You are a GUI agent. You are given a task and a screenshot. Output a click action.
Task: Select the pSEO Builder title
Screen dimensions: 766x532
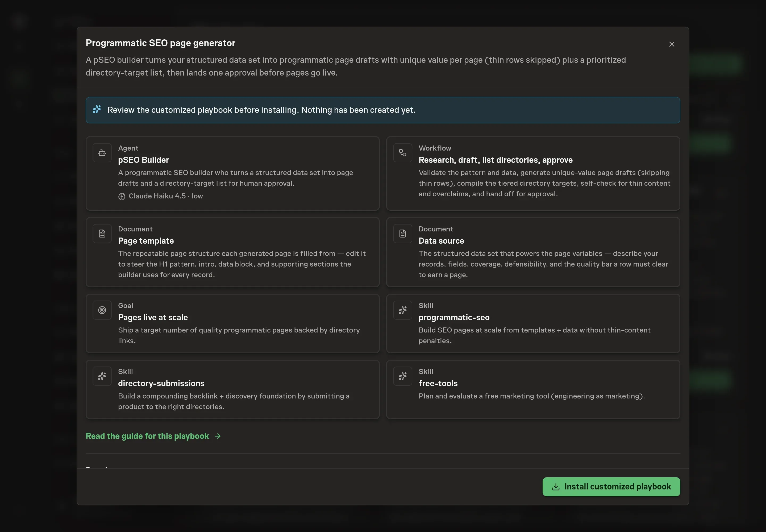click(x=143, y=160)
